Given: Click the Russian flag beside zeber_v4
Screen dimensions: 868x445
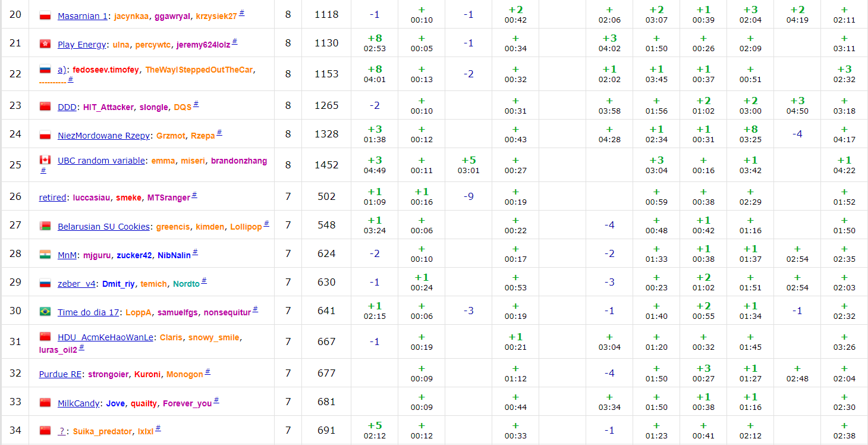Looking at the screenshot, I should click(45, 283).
